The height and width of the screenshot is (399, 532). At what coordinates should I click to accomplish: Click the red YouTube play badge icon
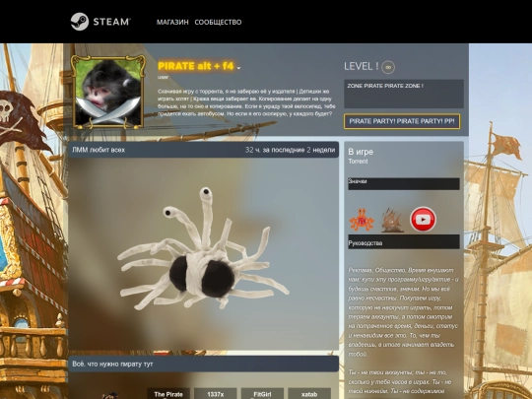(423, 219)
